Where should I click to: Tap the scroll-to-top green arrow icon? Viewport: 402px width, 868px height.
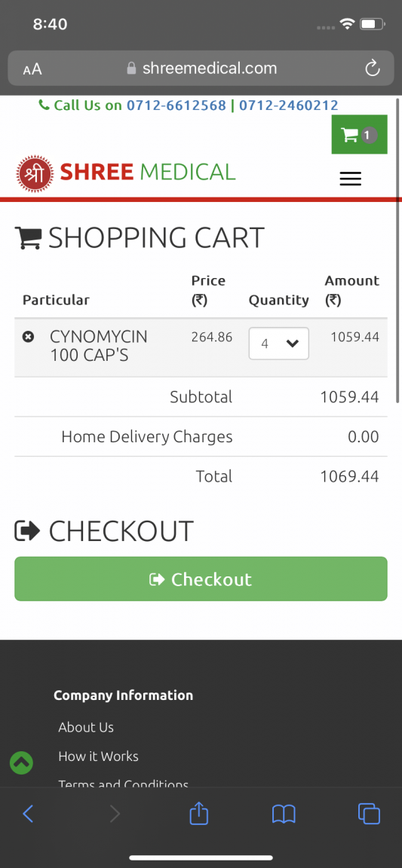click(22, 763)
